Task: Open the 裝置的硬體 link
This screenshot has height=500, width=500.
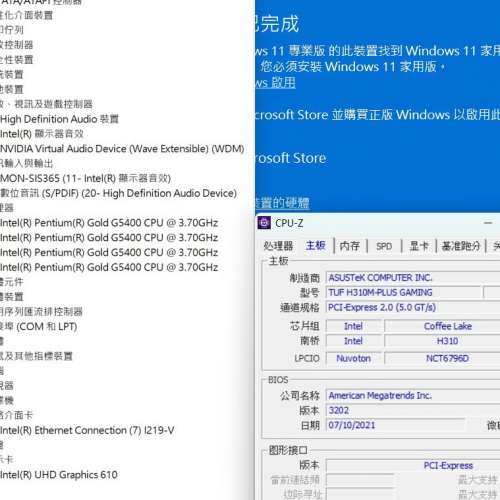Action: pyautogui.click(x=282, y=202)
